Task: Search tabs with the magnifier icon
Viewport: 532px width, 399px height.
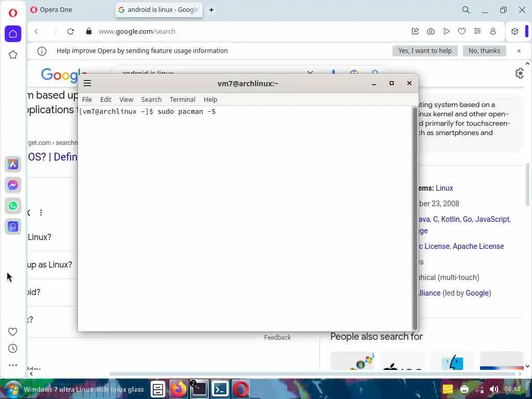Action: (466, 10)
